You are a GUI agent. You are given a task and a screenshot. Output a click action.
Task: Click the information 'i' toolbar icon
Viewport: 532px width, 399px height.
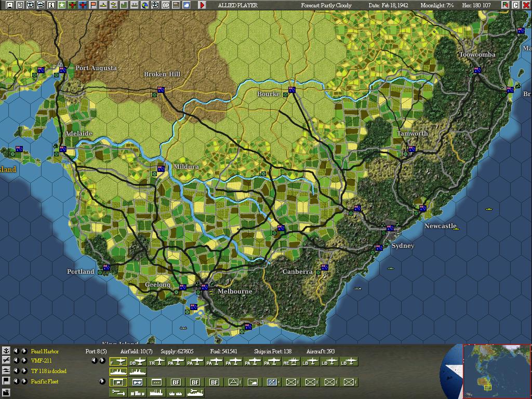coord(51,5)
